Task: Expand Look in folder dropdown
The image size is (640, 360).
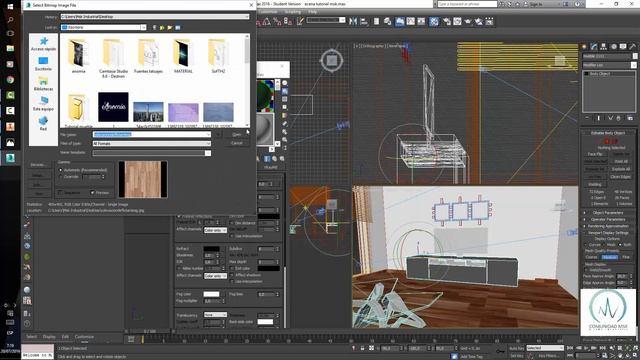Action: [143, 27]
